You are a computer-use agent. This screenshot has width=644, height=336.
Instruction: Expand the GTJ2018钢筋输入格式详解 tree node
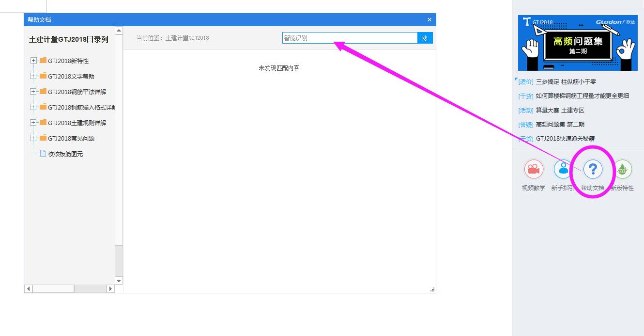tap(33, 107)
